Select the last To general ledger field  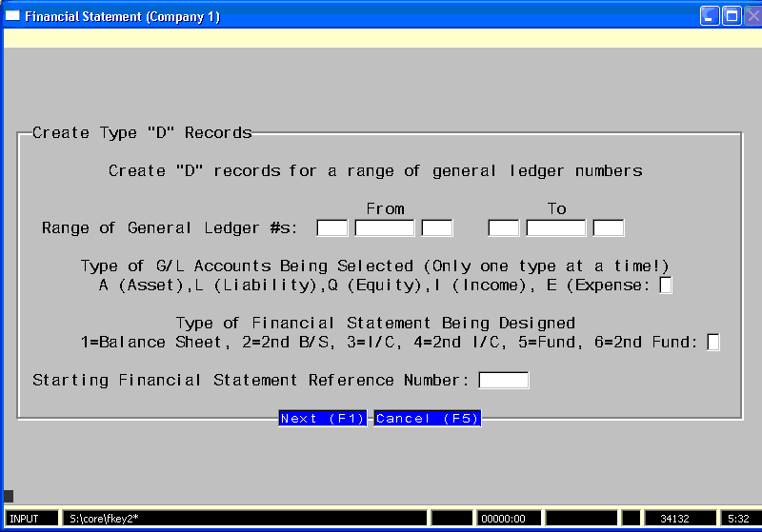coord(609,227)
